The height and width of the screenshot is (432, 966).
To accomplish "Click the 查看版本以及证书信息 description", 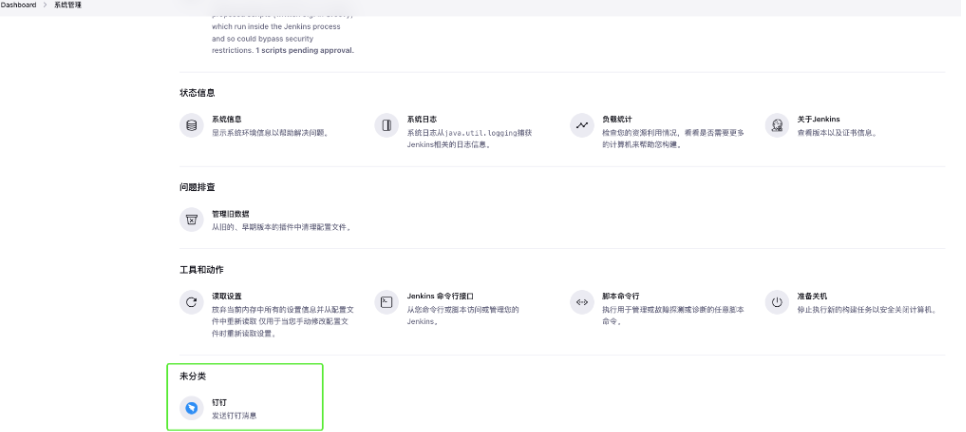I will (x=837, y=132).
